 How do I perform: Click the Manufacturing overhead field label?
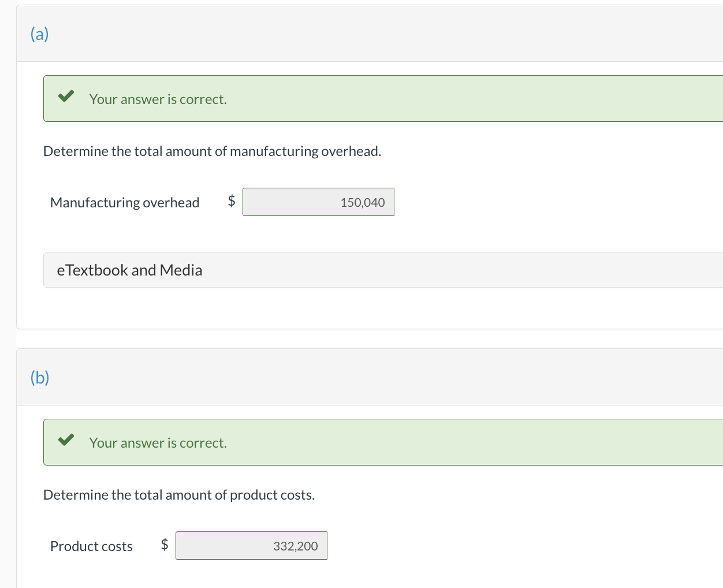[125, 203]
